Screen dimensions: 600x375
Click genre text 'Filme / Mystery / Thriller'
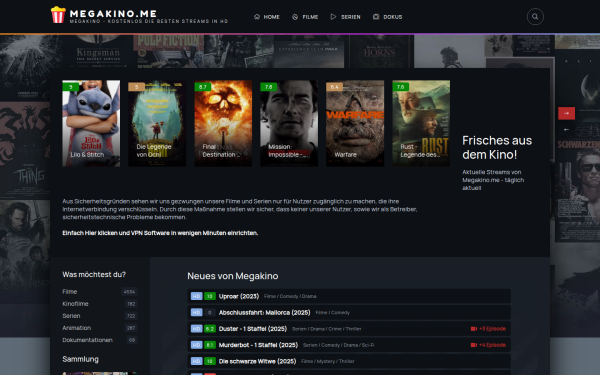click(x=328, y=361)
